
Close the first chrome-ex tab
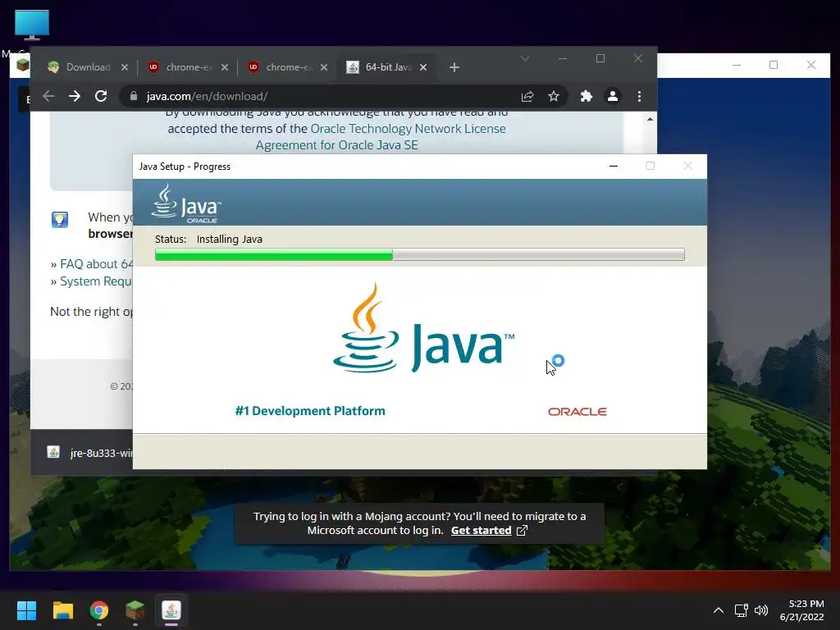(x=225, y=67)
